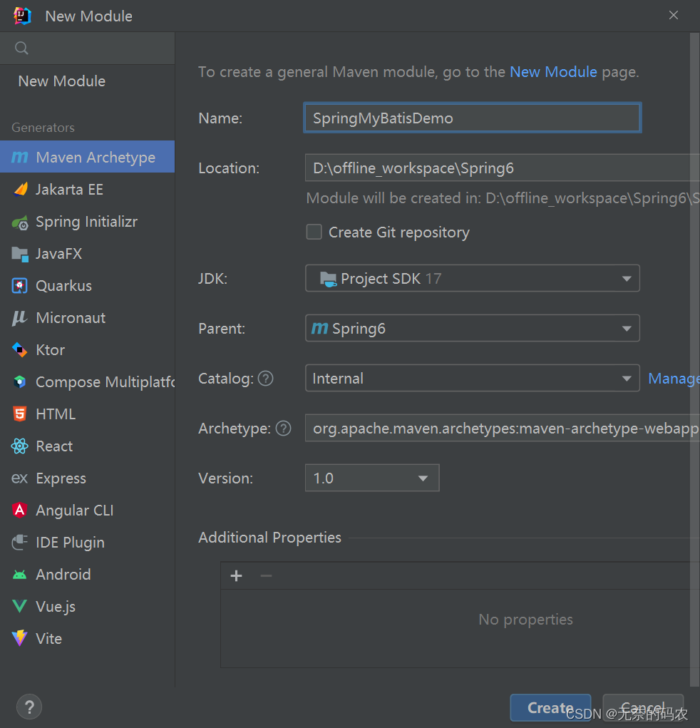Click the Micronaut mu icon
This screenshot has height=728, width=700.
[x=19, y=318]
